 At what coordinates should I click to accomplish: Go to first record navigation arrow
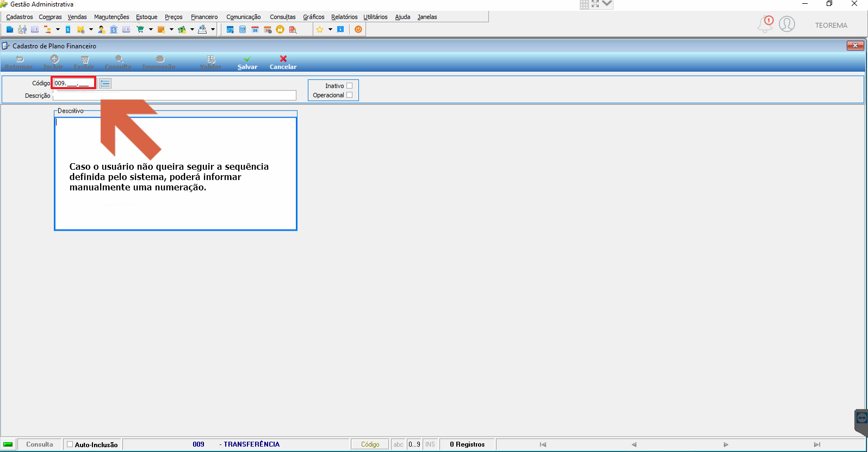point(543,444)
